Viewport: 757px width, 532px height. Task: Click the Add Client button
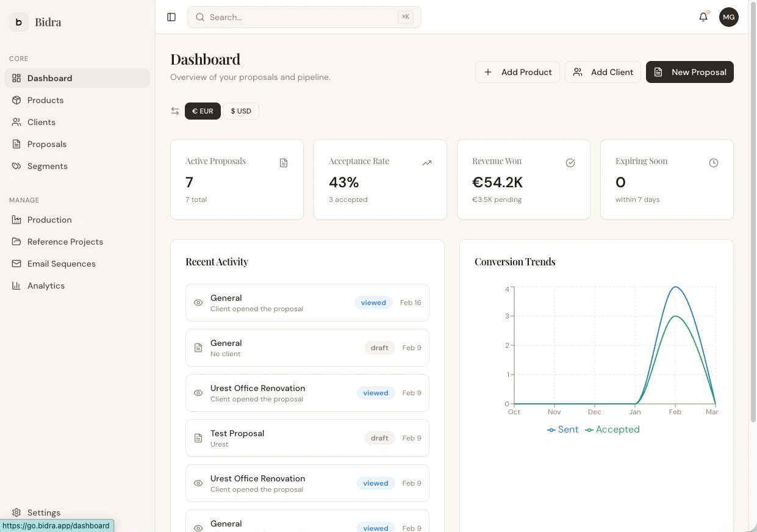coord(603,72)
